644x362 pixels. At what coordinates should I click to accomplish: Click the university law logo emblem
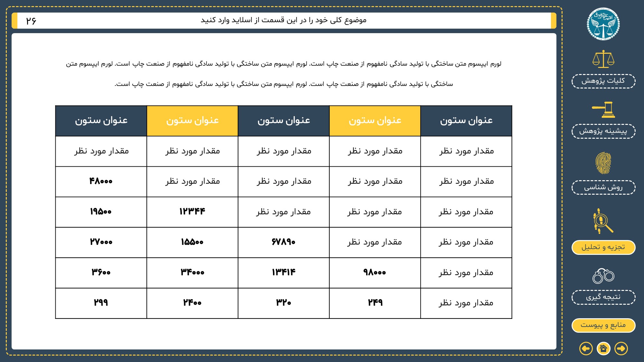[603, 24]
